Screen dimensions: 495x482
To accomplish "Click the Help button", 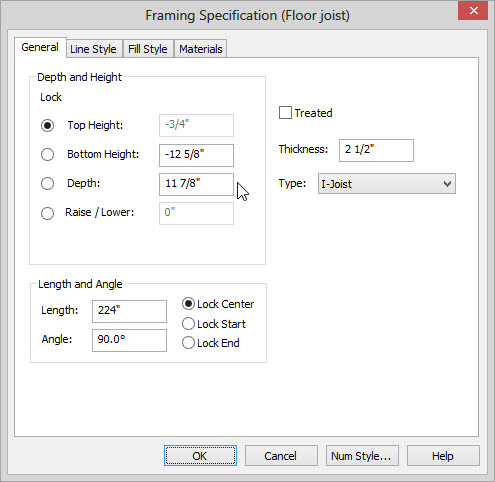I will [x=443, y=456].
